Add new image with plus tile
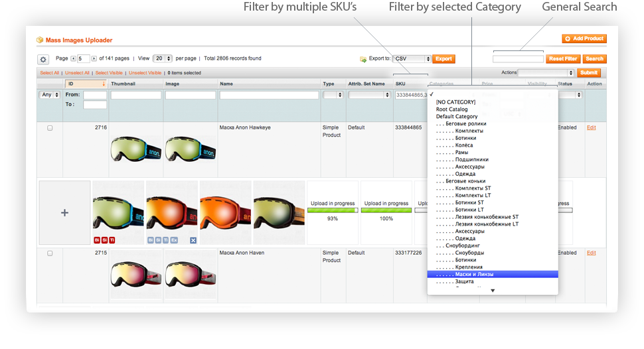 64,213
